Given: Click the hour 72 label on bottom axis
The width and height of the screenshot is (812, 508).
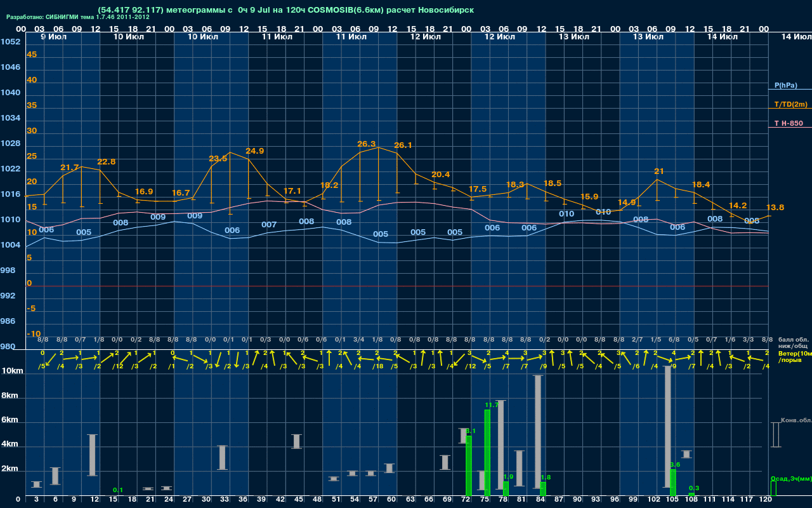Looking at the screenshot, I should coord(466,500).
